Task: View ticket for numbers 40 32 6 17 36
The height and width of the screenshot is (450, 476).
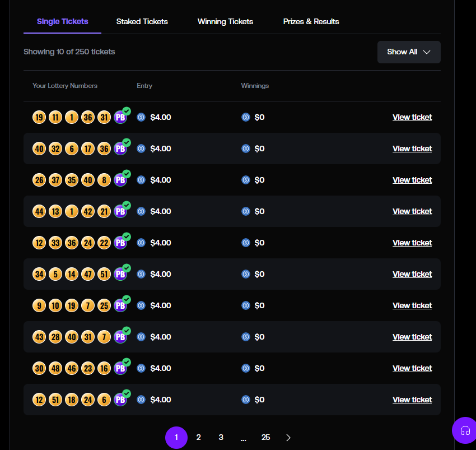Action: tap(412, 149)
